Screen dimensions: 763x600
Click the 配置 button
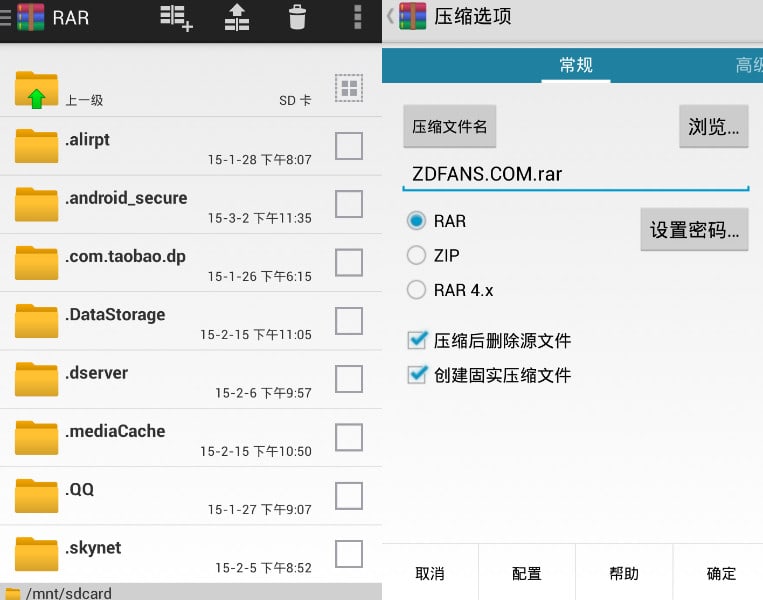point(527,573)
